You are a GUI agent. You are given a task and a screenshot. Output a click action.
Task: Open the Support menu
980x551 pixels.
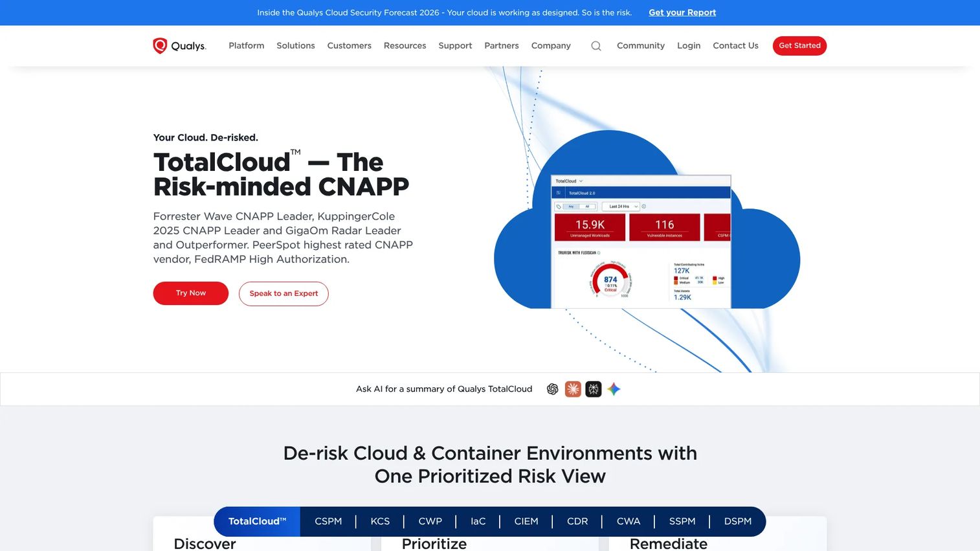click(x=455, y=45)
